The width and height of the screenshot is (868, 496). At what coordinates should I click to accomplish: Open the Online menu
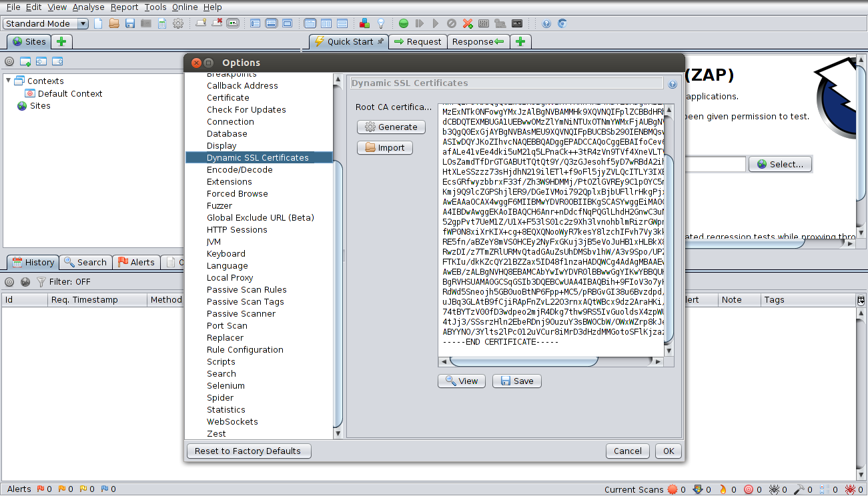pos(185,7)
